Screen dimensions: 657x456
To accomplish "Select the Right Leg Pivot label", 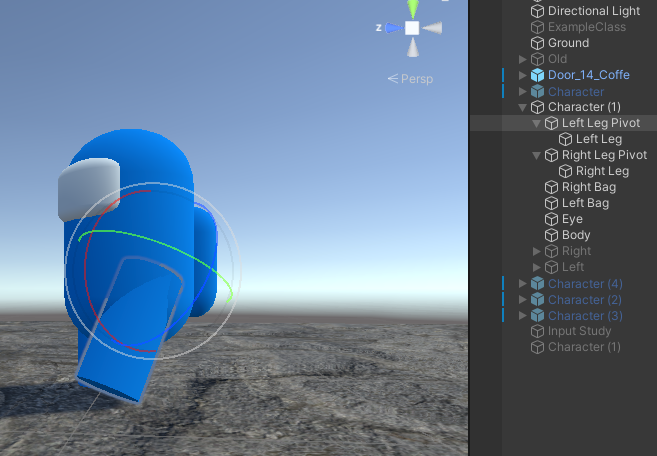I will point(604,155).
